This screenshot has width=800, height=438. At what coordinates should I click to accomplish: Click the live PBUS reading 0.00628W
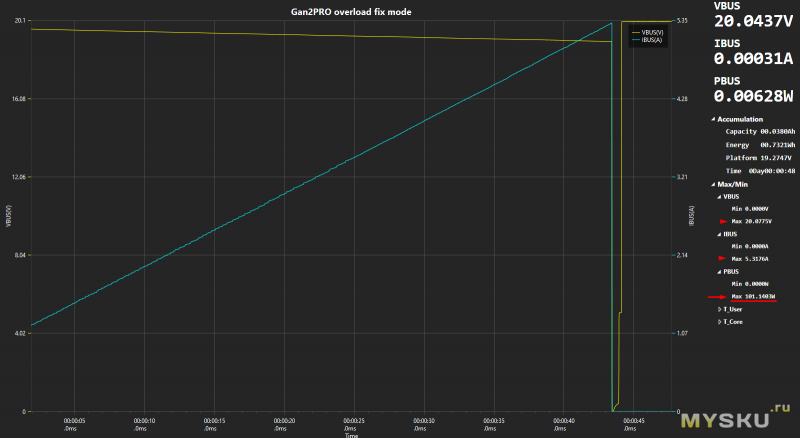pos(753,96)
